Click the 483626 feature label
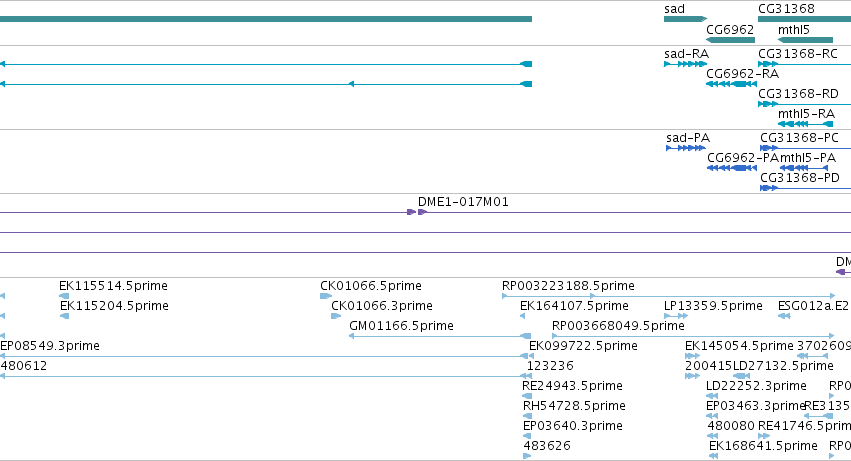Screen dimensions: 851x461 pyautogui.click(x=547, y=446)
